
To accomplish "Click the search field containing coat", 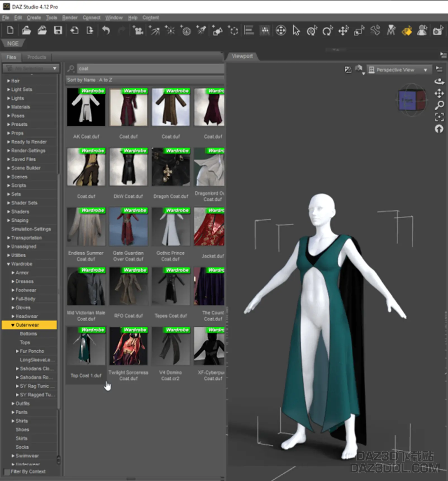I will click(150, 68).
